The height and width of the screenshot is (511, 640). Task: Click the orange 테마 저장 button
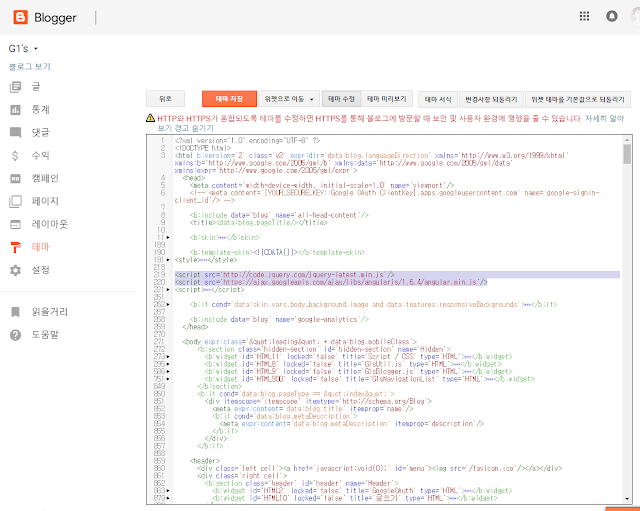tap(229, 99)
